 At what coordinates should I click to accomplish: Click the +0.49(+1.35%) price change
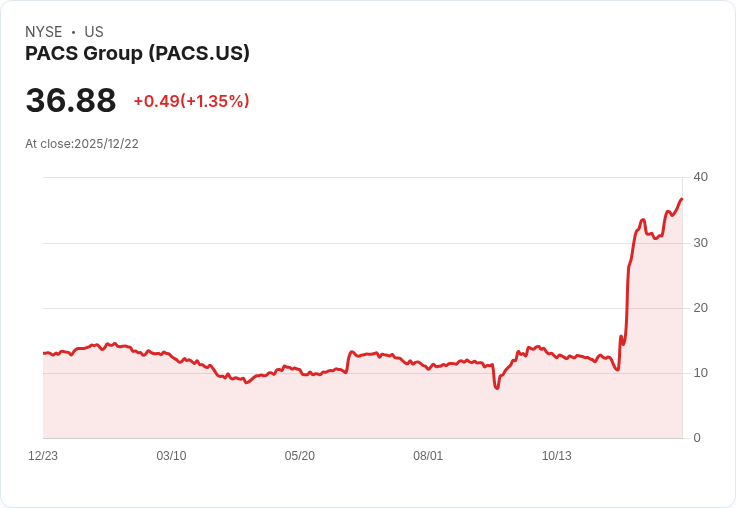click(x=191, y=101)
